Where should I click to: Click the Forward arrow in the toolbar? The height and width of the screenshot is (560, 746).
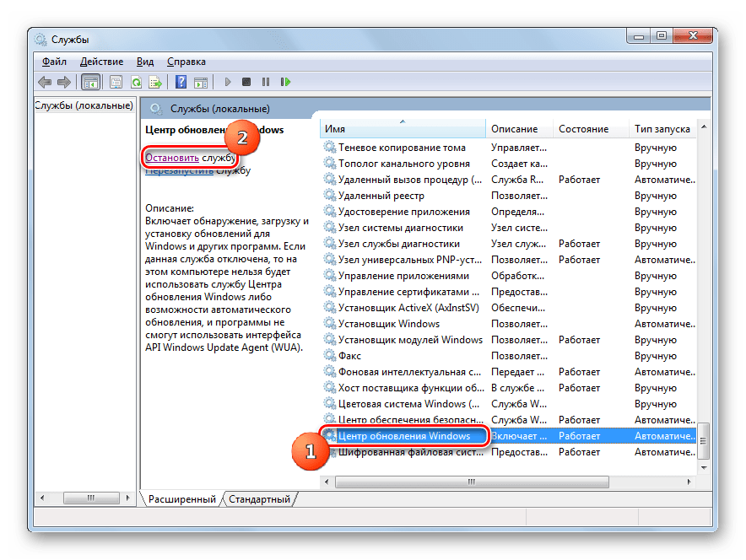(x=64, y=82)
